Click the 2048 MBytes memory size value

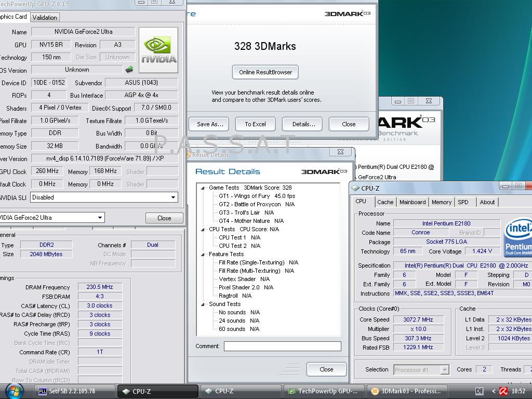coord(46,254)
